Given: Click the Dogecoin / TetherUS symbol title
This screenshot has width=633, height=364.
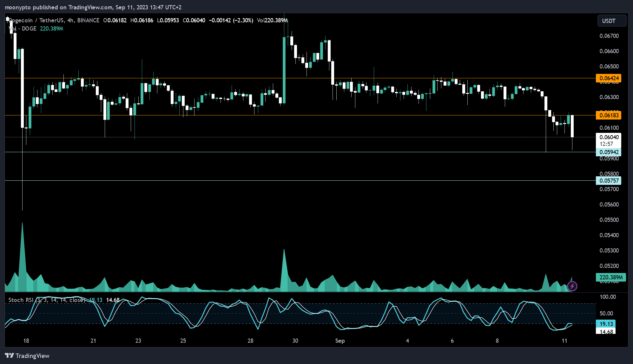Looking at the screenshot, I should point(36,20).
